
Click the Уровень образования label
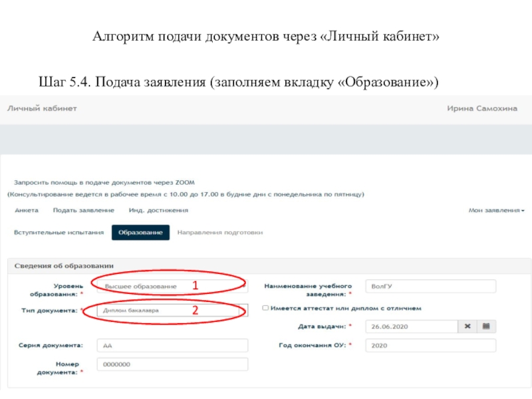click(57, 290)
